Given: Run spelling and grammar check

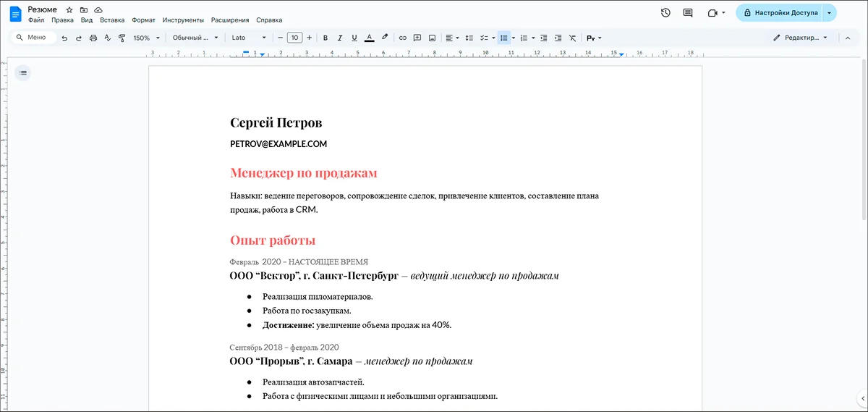Looking at the screenshot, I should click(x=107, y=38).
